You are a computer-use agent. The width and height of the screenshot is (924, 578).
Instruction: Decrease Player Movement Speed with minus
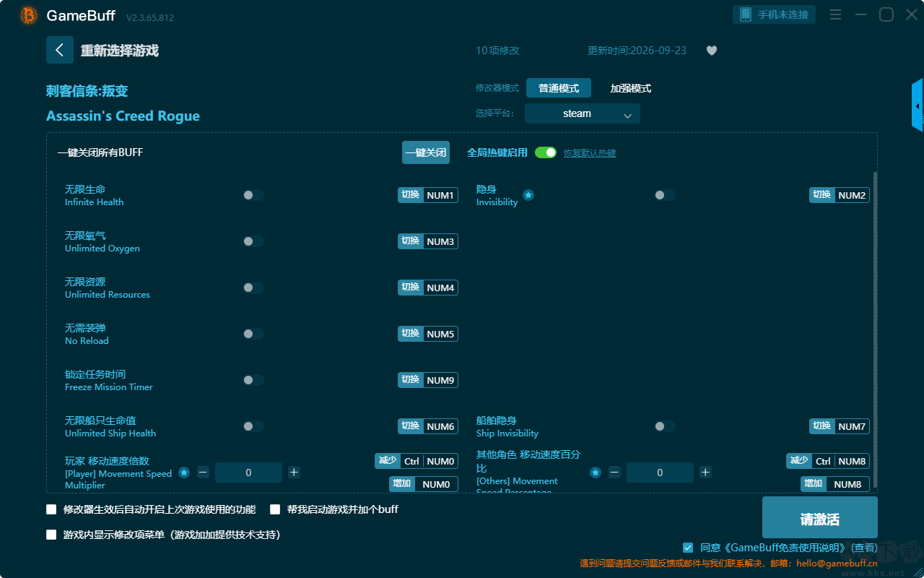coord(203,473)
